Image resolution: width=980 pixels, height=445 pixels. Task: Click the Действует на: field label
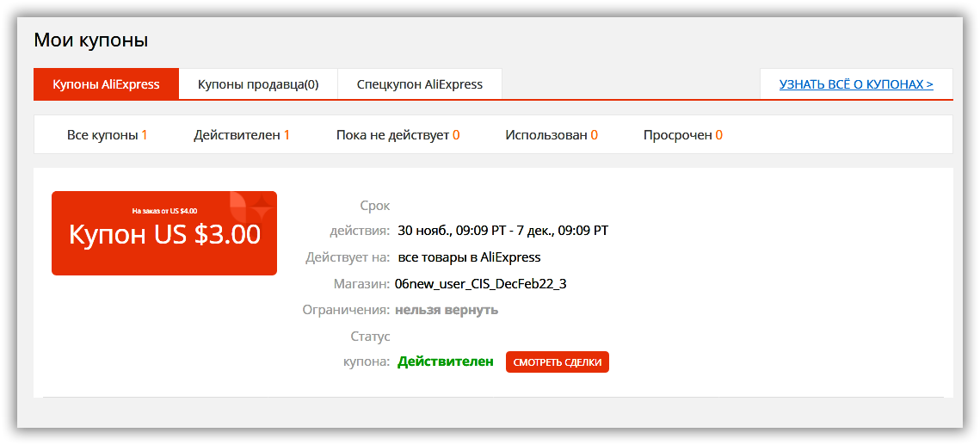[x=348, y=256]
